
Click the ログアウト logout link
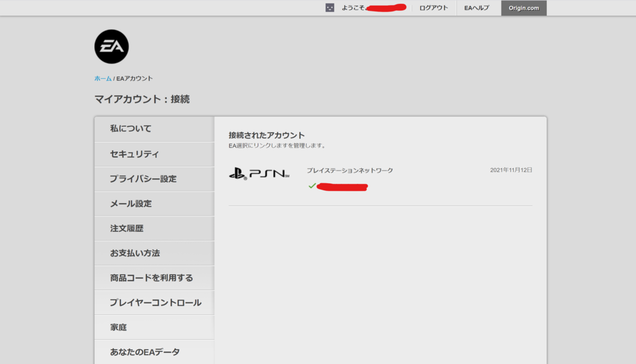(x=434, y=8)
